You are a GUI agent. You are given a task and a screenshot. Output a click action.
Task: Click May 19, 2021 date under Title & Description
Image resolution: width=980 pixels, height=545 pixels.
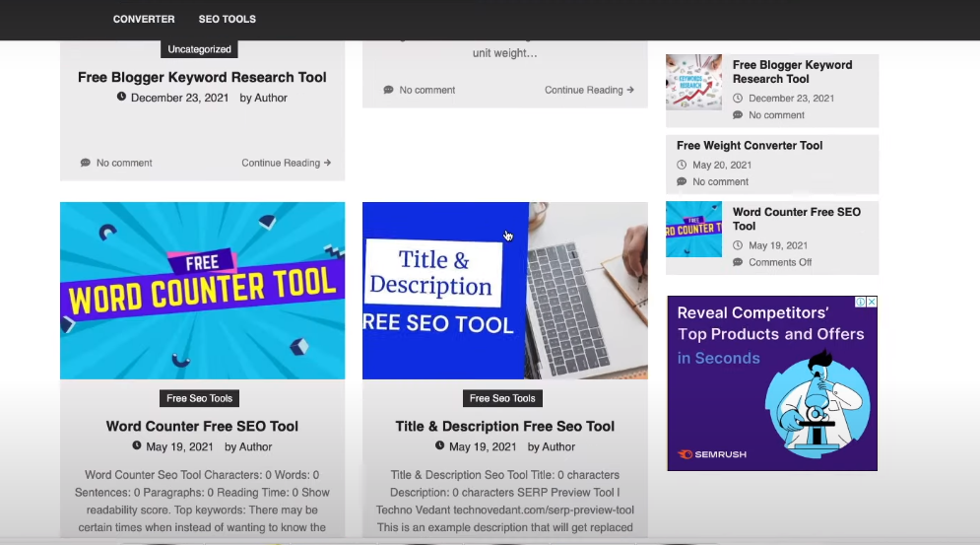point(483,446)
